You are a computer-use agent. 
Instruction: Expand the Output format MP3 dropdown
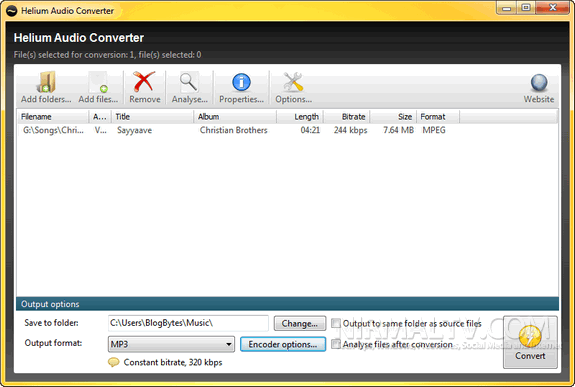tap(171, 344)
